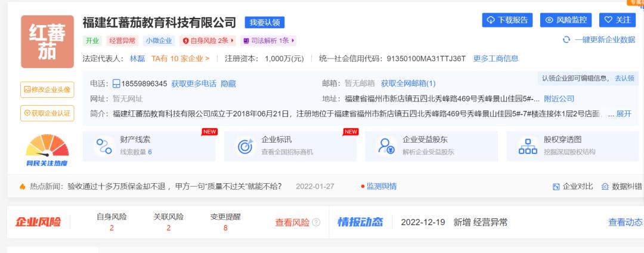Download the company report (下载报告)
This screenshot has height=253, width=644.
click(507, 20)
